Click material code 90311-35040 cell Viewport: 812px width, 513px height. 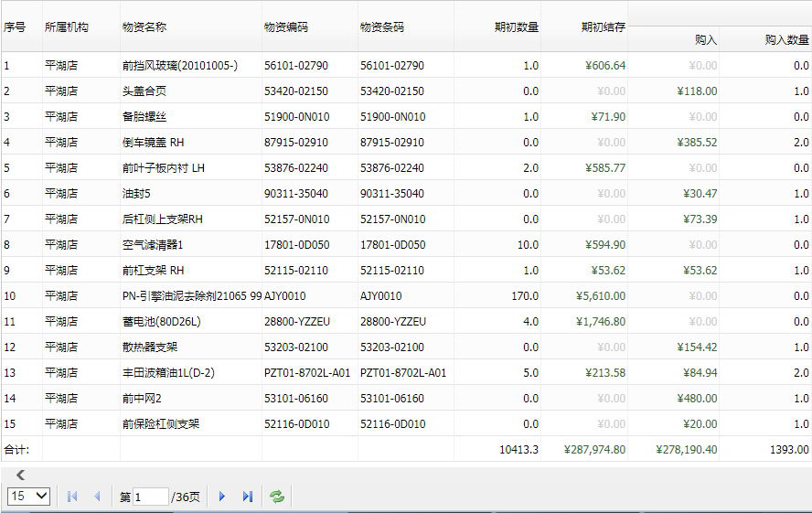296,194
